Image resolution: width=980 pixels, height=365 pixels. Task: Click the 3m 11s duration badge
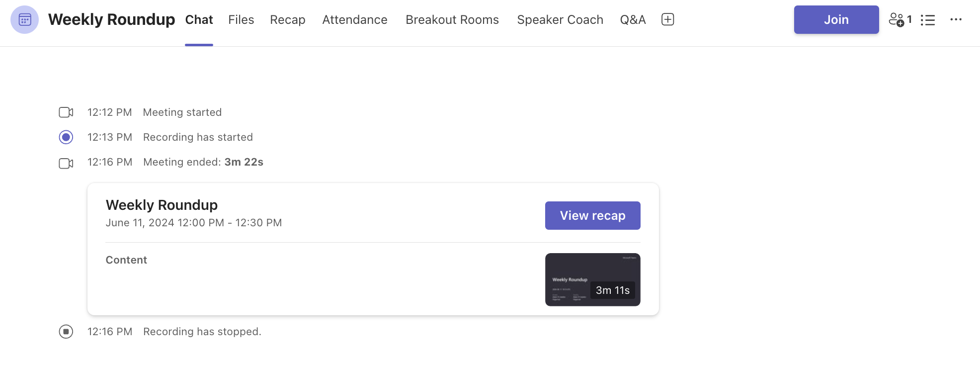pos(613,290)
